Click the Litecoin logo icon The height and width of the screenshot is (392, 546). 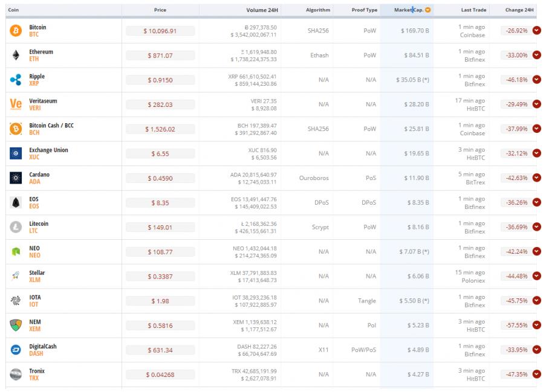[x=16, y=227]
